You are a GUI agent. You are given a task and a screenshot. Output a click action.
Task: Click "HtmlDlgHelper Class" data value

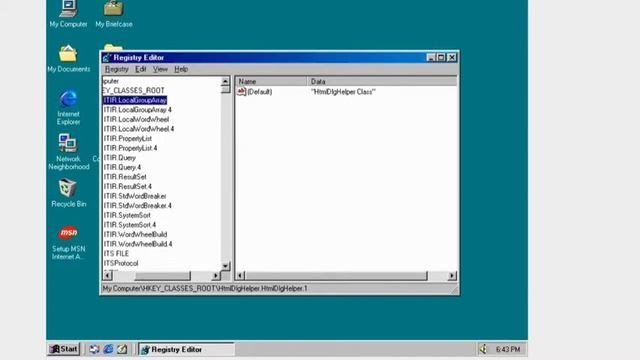(343, 92)
